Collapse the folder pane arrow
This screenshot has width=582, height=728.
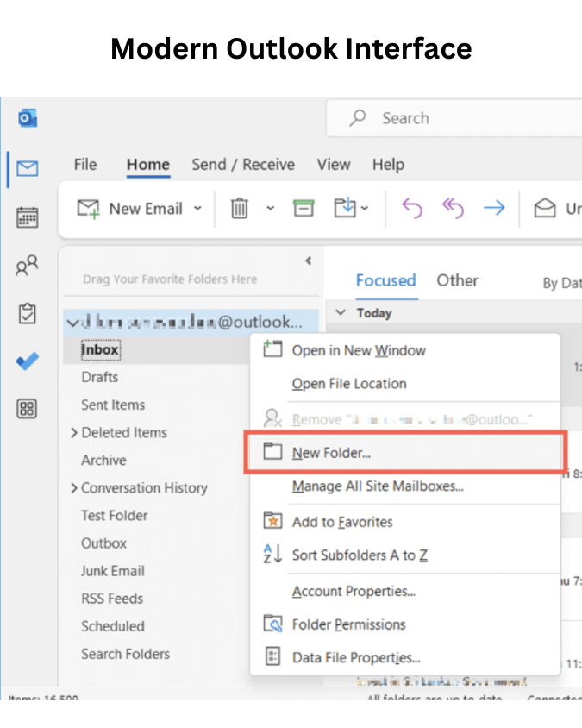[x=309, y=261]
